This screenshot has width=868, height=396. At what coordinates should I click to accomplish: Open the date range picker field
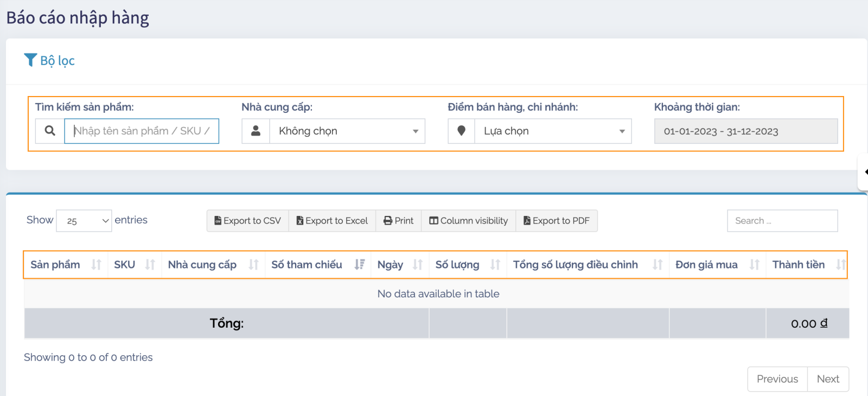(x=745, y=131)
